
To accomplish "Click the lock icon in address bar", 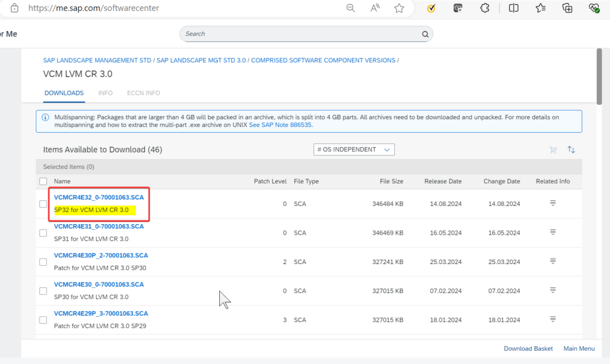I will tap(14, 8).
